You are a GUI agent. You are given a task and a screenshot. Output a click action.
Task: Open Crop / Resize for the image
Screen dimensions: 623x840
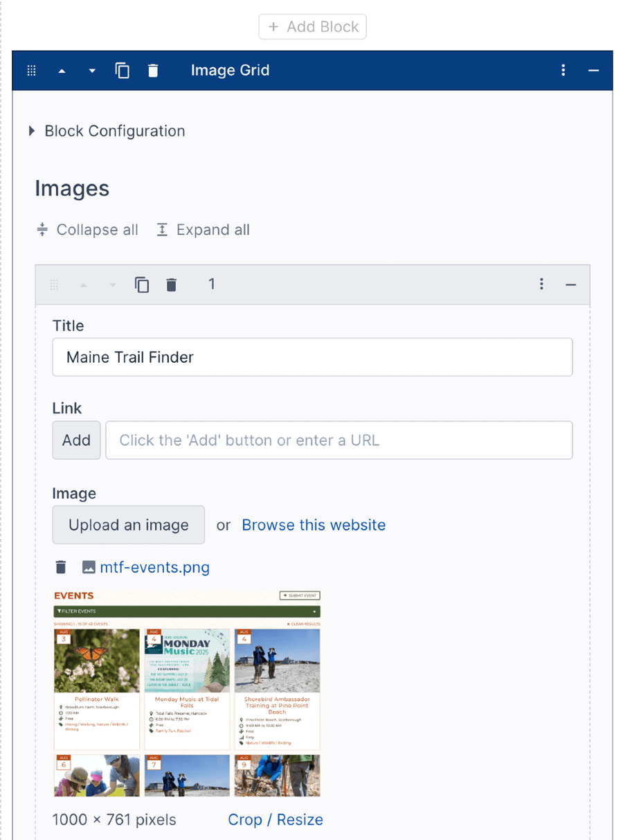(x=275, y=819)
